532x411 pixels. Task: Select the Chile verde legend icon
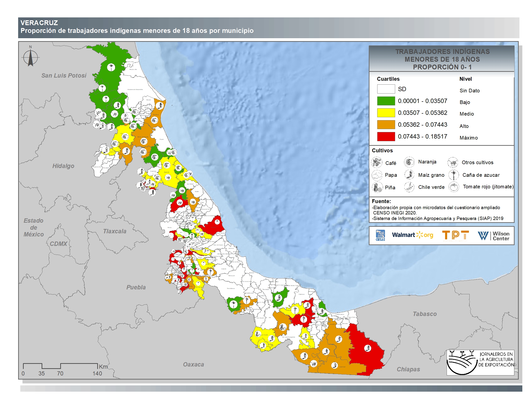click(409, 187)
